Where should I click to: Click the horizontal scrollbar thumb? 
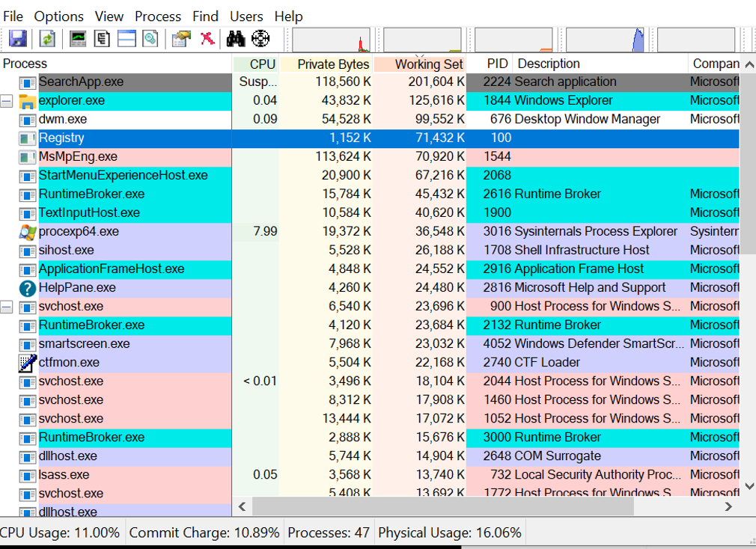pyautogui.click(x=442, y=506)
